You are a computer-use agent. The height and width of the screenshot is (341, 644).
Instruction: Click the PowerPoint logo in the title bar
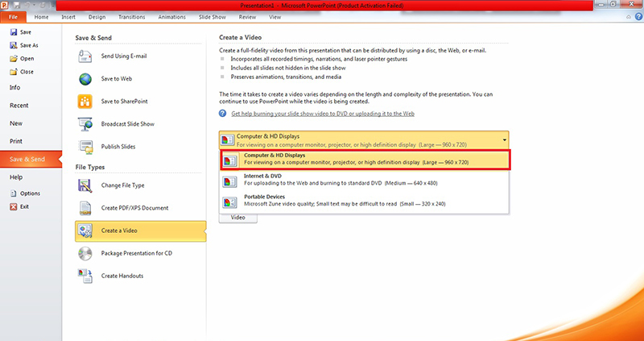(x=5, y=5)
